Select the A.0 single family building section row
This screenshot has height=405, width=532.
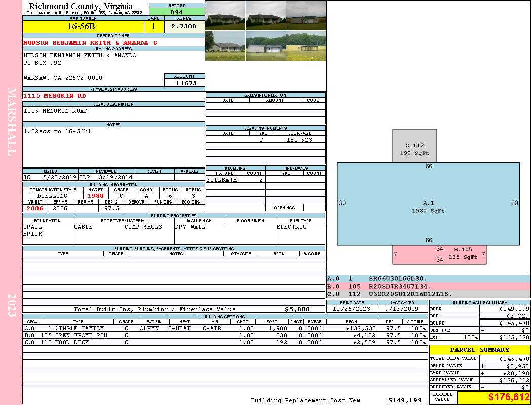point(224,328)
